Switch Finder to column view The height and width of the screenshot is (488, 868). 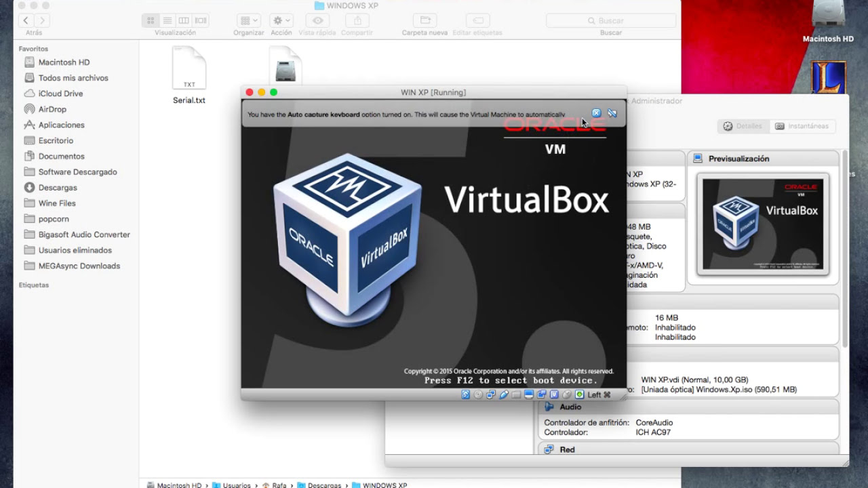[184, 20]
